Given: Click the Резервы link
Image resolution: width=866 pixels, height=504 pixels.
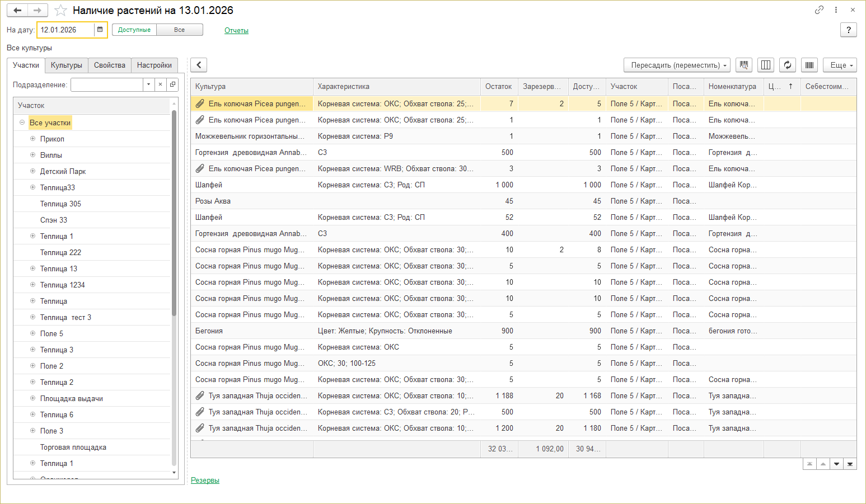Looking at the screenshot, I should (x=205, y=480).
